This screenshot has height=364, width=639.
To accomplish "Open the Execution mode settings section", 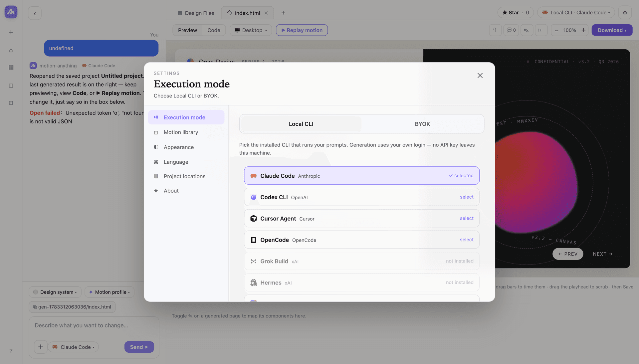I will tap(186, 117).
